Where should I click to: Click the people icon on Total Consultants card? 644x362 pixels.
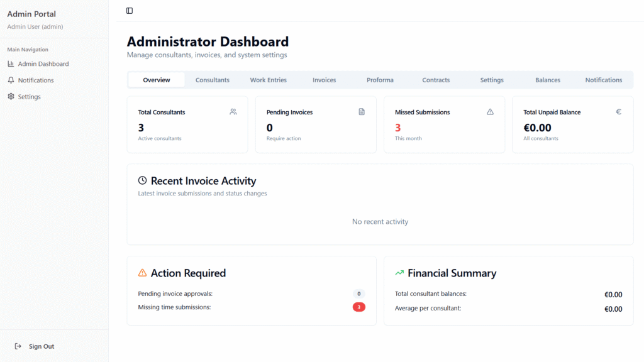click(x=233, y=112)
